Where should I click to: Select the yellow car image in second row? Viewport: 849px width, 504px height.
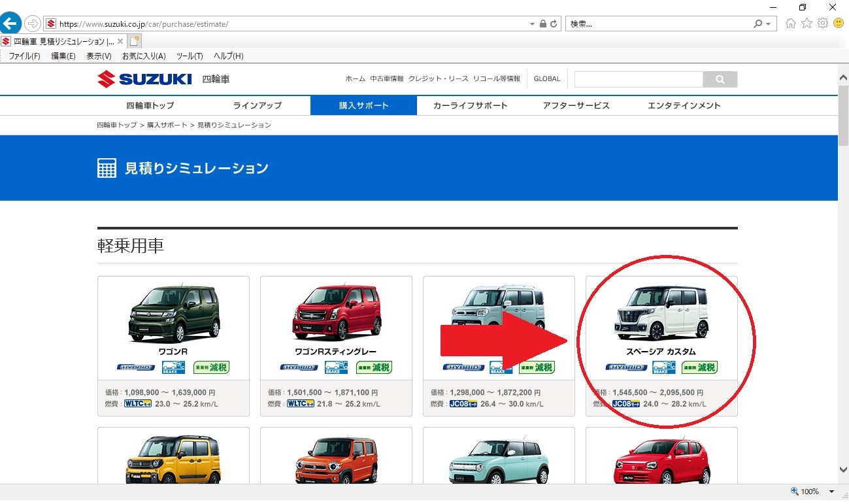(174, 460)
